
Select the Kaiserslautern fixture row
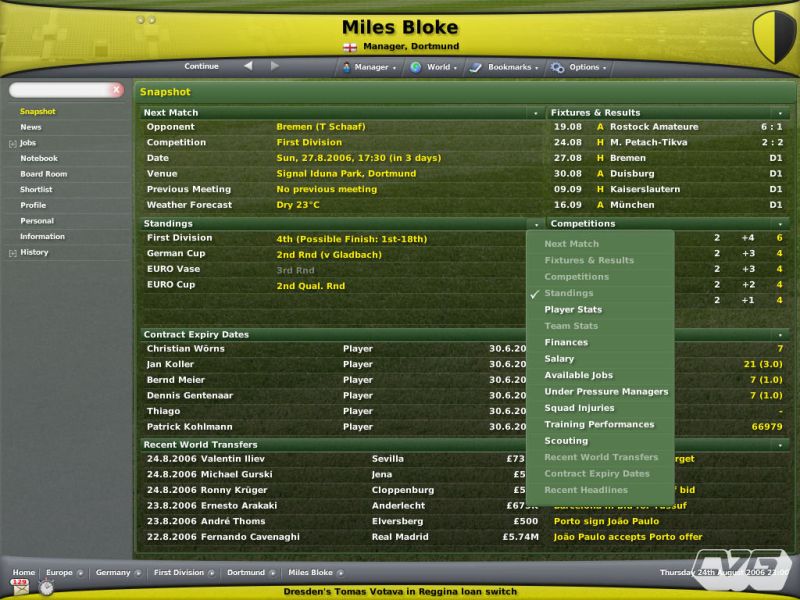668,189
